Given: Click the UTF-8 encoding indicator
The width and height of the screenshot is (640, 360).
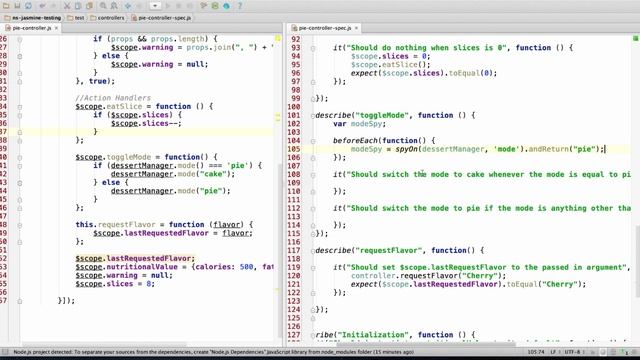Looking at the screenshot, I should coord(573,352).
